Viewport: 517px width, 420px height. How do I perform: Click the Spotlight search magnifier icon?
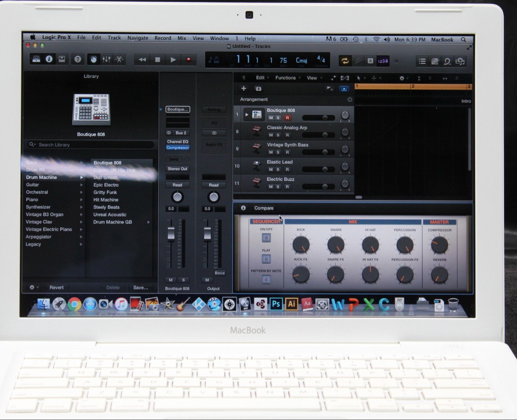(463, 40)
